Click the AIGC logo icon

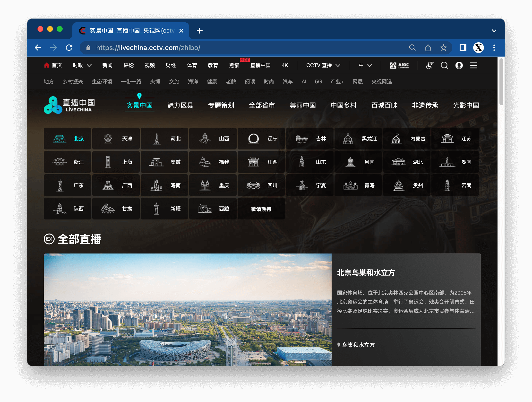tap(399, 65)
